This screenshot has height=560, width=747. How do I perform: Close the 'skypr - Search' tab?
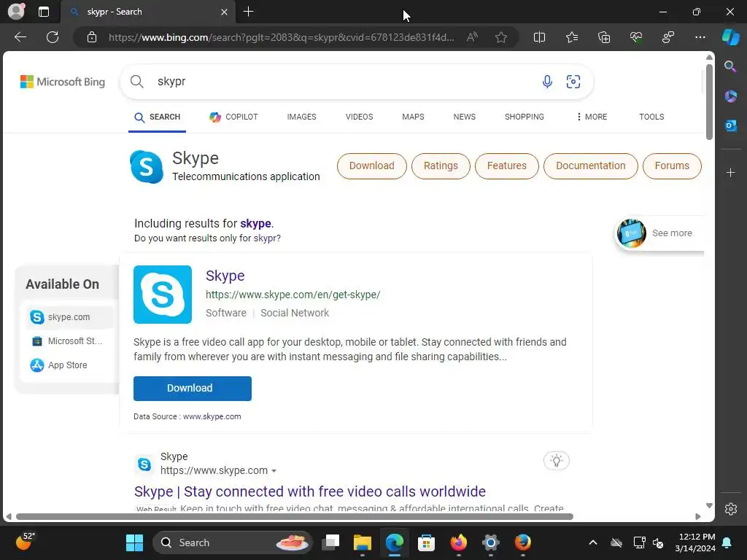tap(224, 12)
